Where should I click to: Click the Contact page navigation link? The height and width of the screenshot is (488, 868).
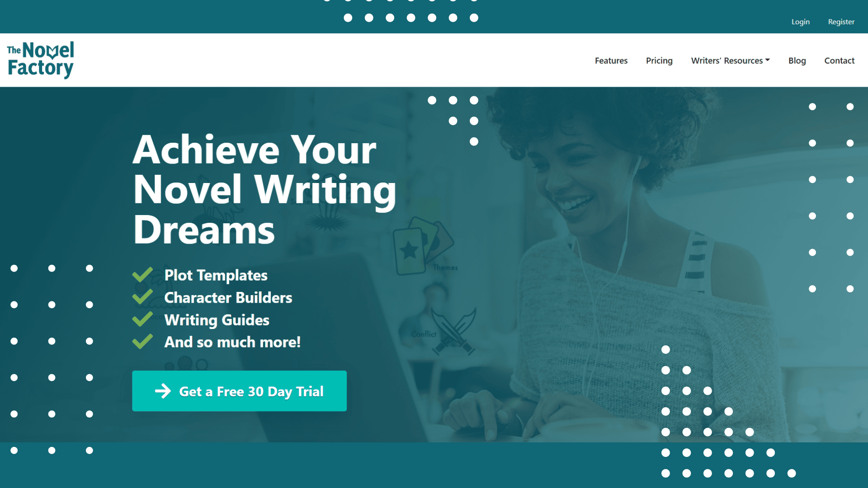[x=839, y=60]
